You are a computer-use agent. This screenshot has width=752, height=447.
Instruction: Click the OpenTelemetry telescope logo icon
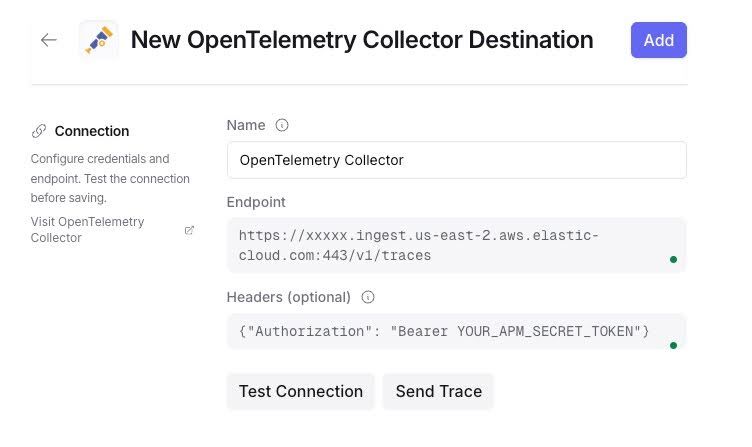99,40
